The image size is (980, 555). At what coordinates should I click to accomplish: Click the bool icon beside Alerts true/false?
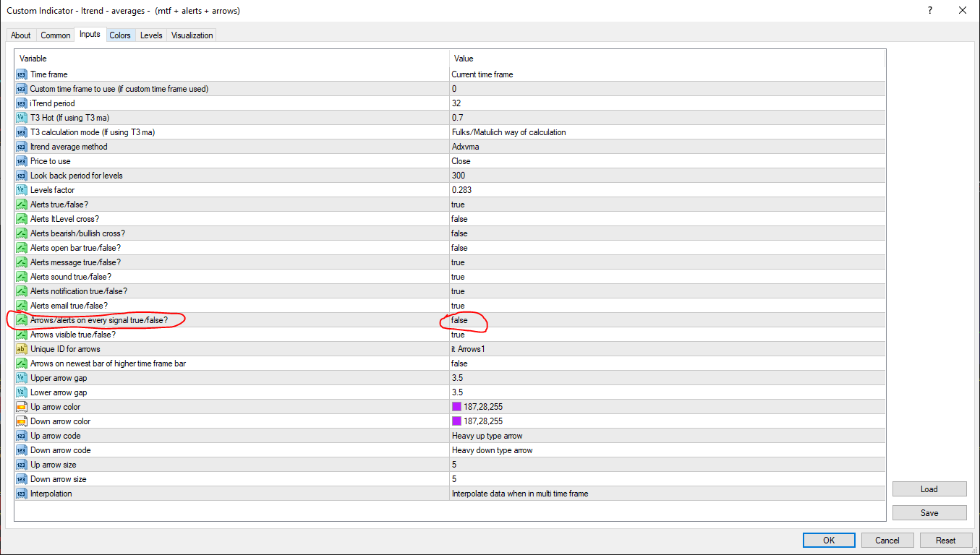coord(21,205)
